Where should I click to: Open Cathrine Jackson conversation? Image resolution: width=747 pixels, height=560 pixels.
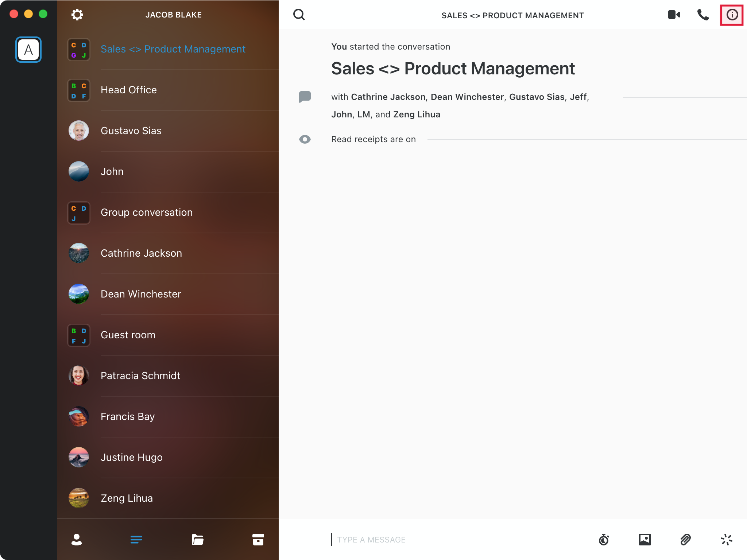pyautogui.click(x=168, y=253)
